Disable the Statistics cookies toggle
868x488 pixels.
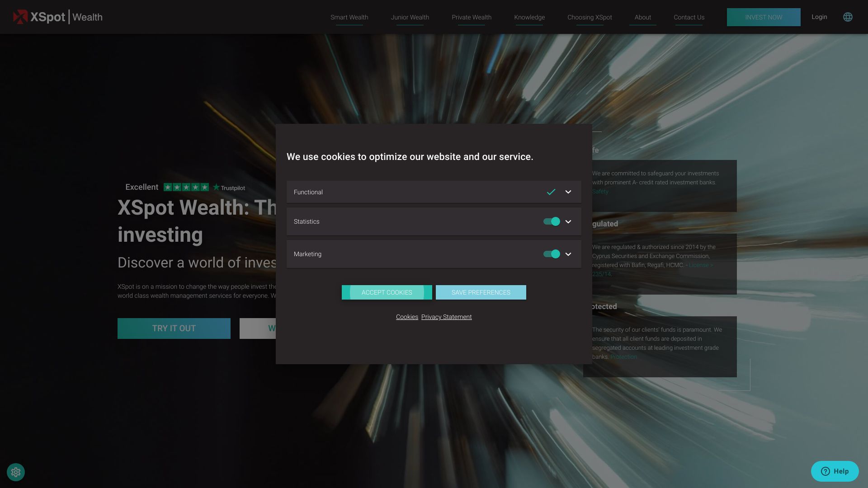[x=552, y=221]
